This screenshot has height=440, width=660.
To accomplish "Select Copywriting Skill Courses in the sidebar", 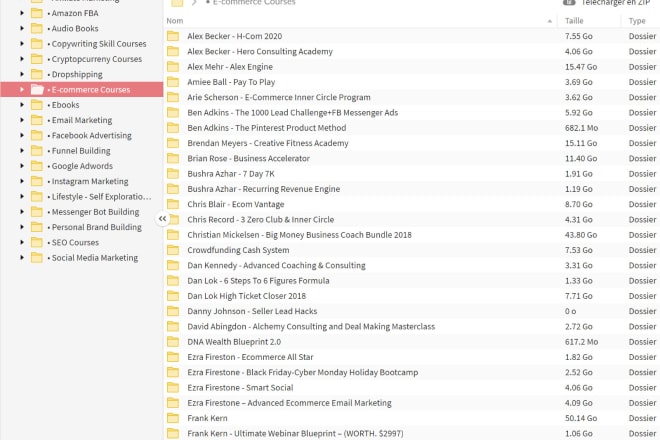I will [97, 44].
